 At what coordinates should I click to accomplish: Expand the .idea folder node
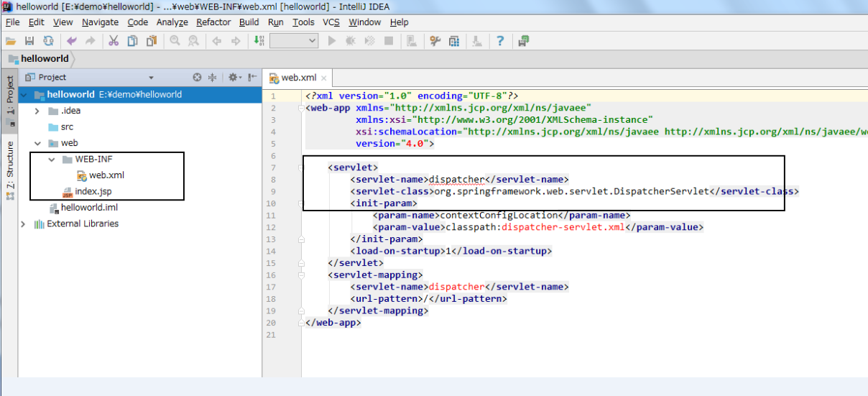[37, 111]
